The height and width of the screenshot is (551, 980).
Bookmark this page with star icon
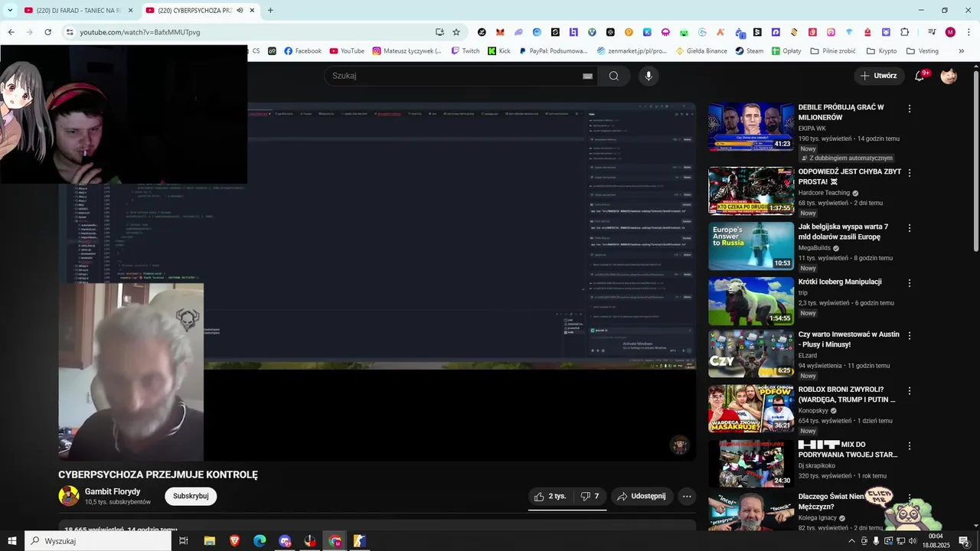pyautogui.click(x=456, y=32)
